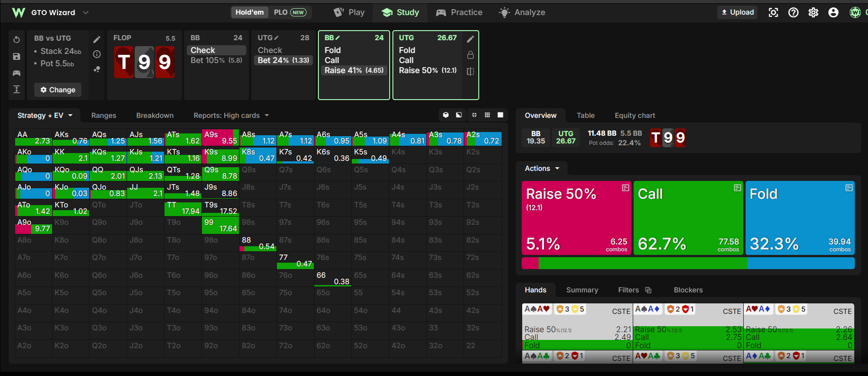
Task: Click the save floppy disk icon
Action: point(16,56)
